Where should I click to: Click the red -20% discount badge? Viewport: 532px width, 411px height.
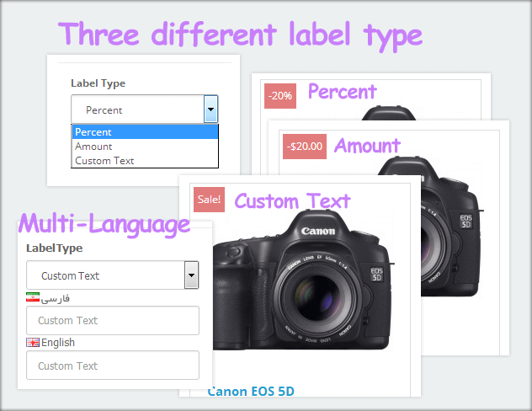click(279, 96)
